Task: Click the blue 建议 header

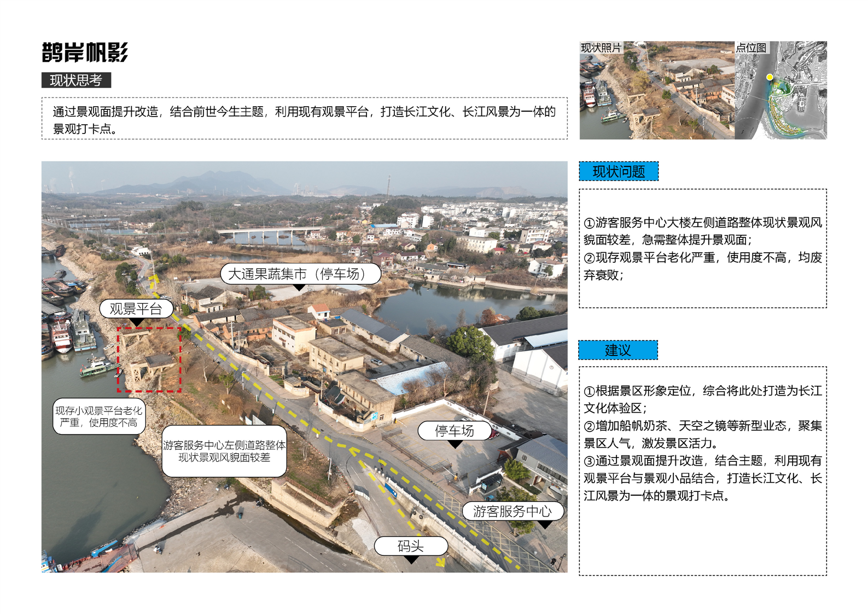Action: (x=618, y=350)
